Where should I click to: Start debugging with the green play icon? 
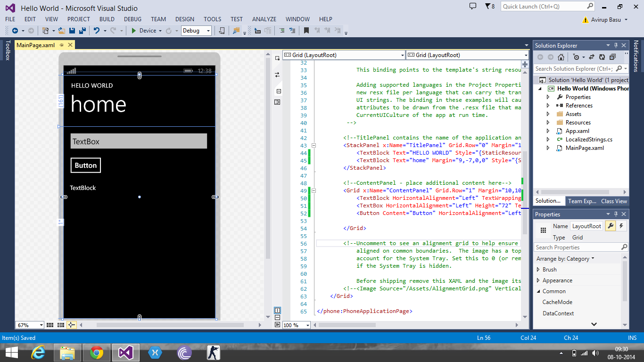134,31
